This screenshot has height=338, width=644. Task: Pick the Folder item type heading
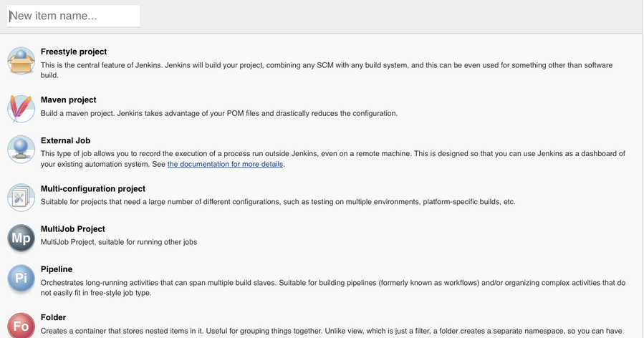click(x=53, y=317)
